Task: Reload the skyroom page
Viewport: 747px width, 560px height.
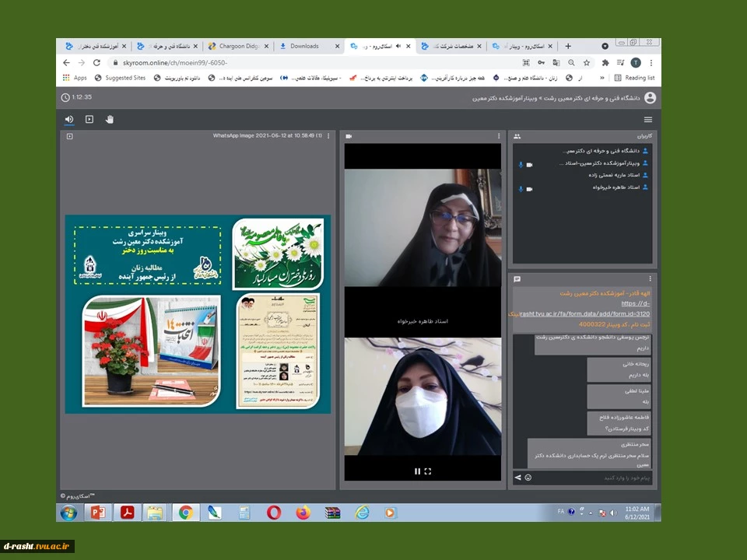Action: [x=96, y=62]
